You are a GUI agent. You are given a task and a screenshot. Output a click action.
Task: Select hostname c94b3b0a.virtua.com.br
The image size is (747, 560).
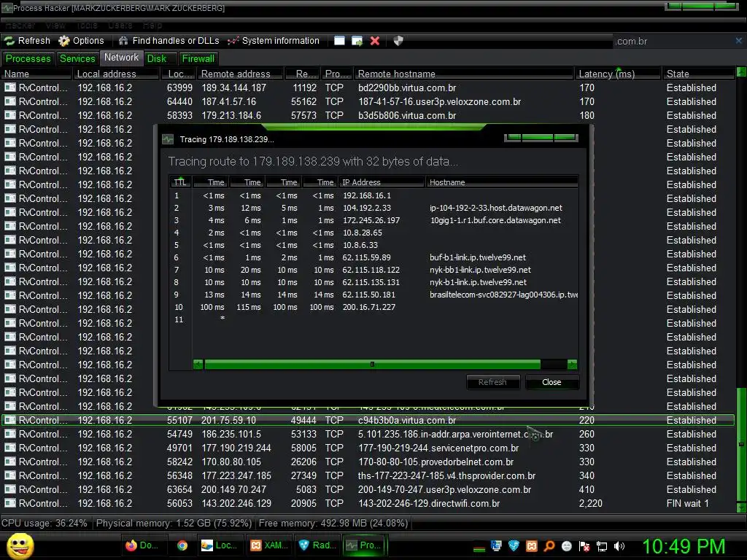tap(407, 421)
